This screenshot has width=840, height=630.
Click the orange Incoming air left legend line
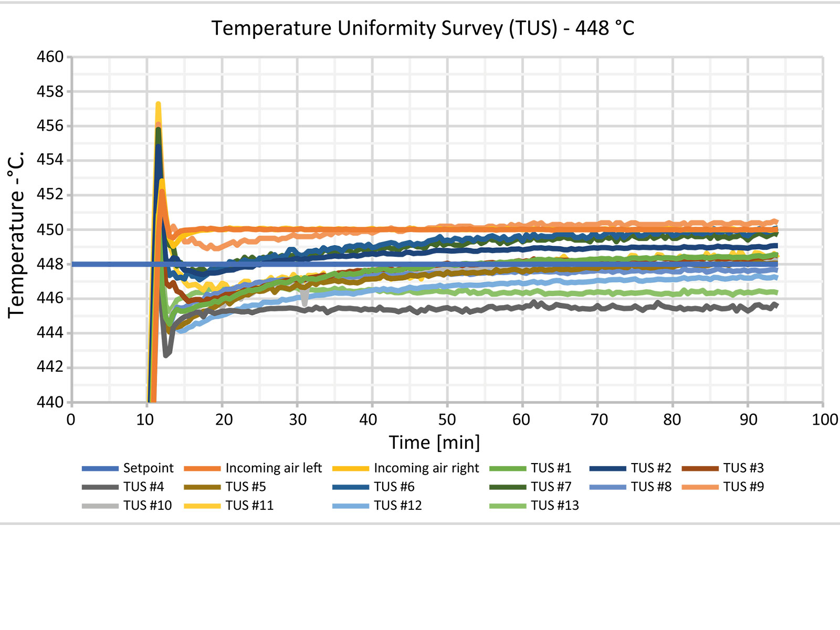pyautogui.click(x=203, y=468)
